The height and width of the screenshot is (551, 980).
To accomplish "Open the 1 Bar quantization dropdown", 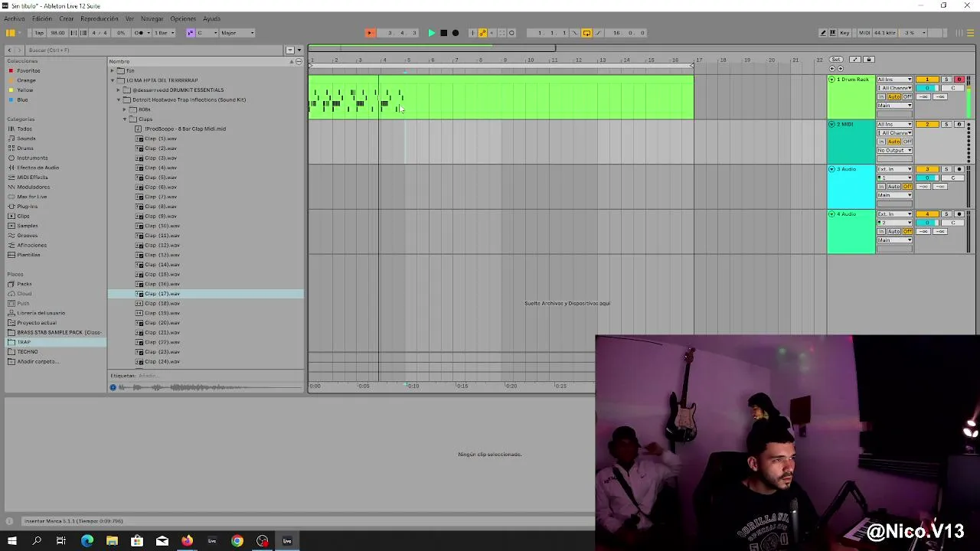I will 164,33.
